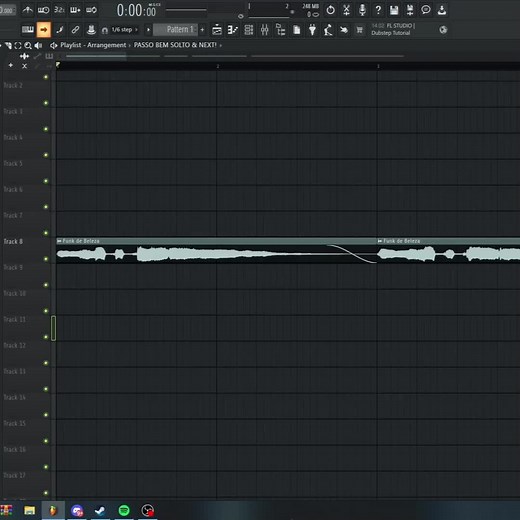Add new pattern with plus button
The width and height of the screenshot is (520, 520).
[x=202, y=30]
